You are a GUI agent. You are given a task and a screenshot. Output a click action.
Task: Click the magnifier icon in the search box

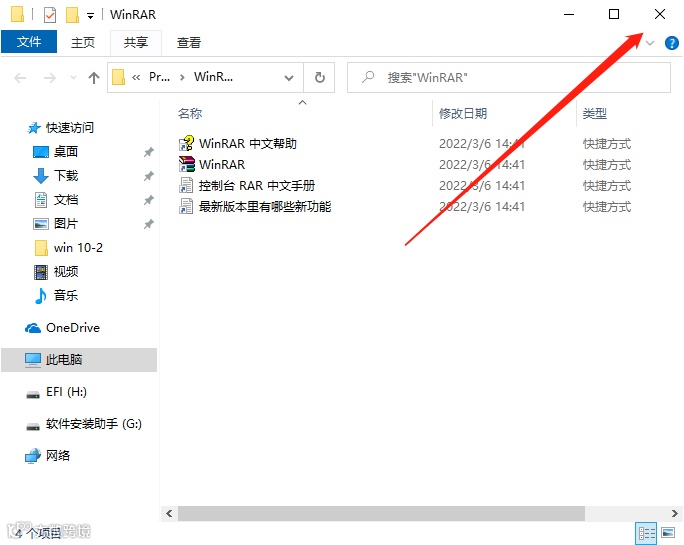tap(368, 77)
